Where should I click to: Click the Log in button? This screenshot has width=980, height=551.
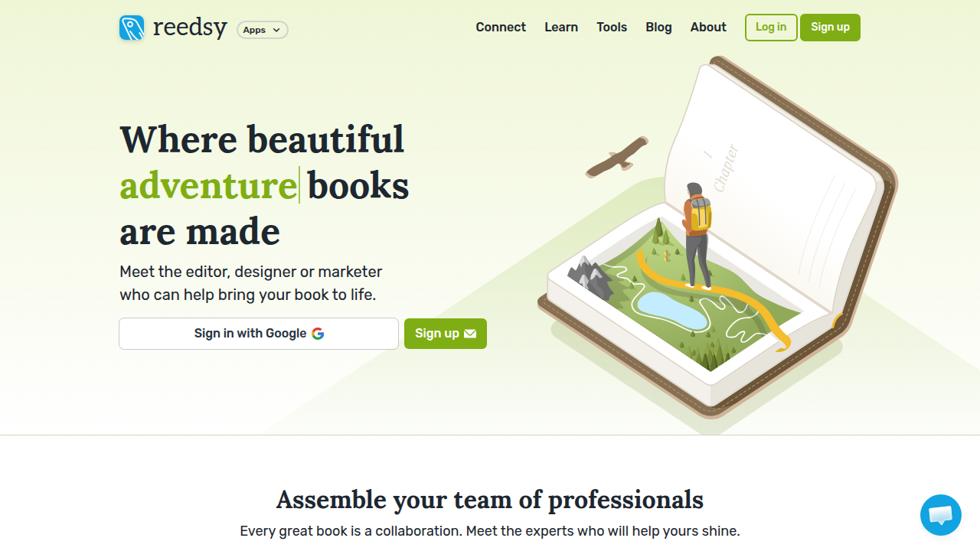coord(771,28)
